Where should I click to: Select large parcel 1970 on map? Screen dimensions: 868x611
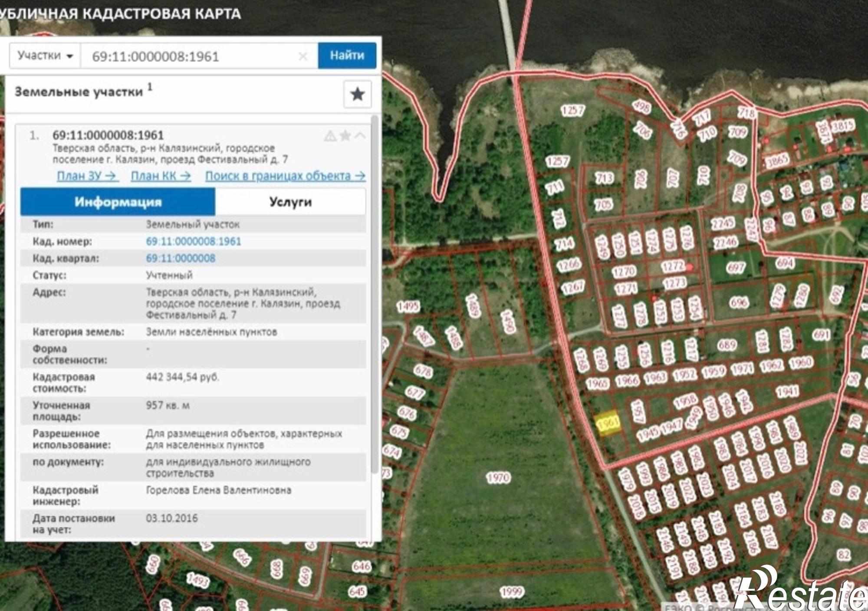point(498,478)
